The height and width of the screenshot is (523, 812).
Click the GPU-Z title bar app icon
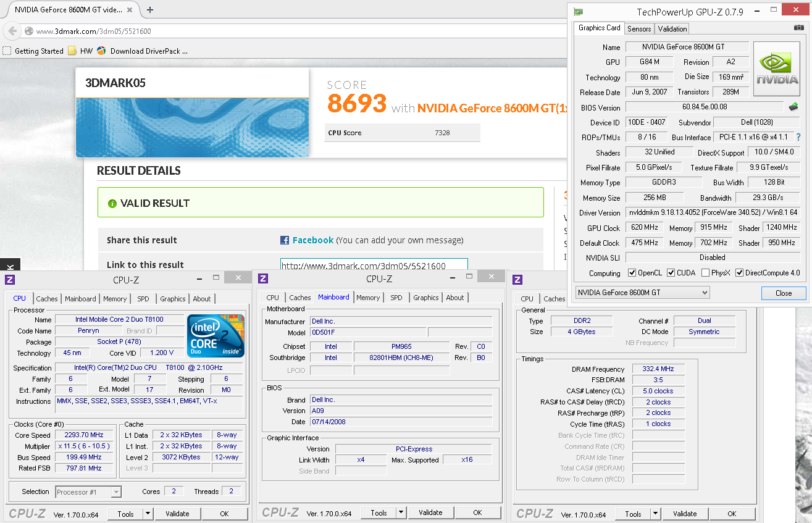578,12
